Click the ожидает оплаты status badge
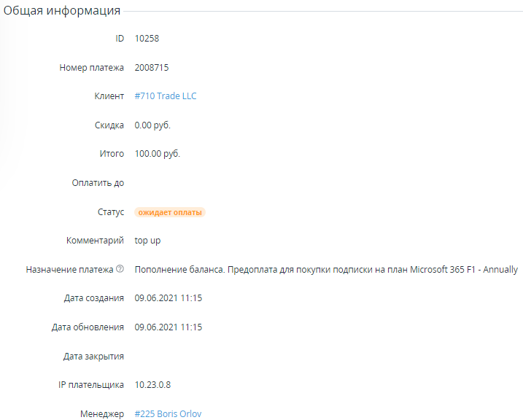 pos(170,212)
